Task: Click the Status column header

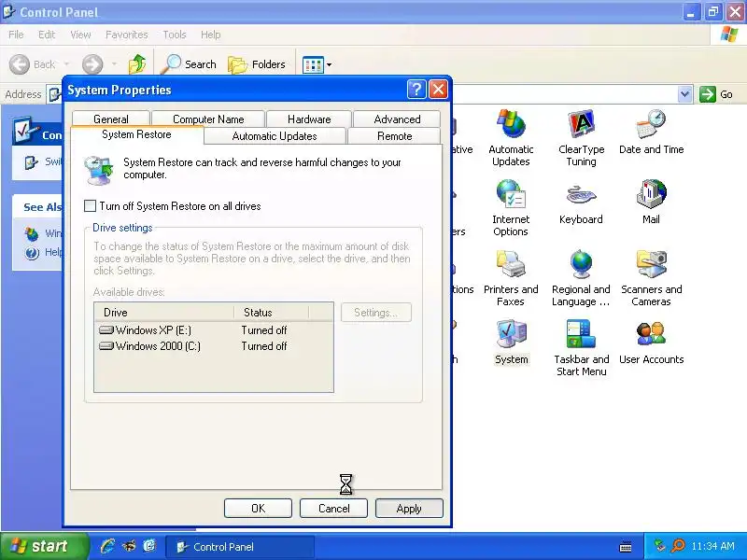Action: tap(271, 313)
